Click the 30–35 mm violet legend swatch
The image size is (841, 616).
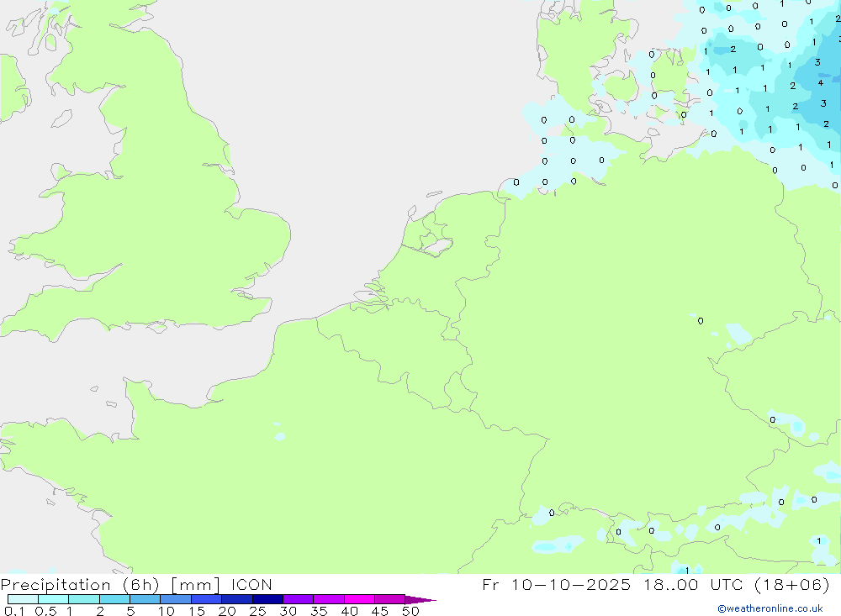[x=299, y=599]
